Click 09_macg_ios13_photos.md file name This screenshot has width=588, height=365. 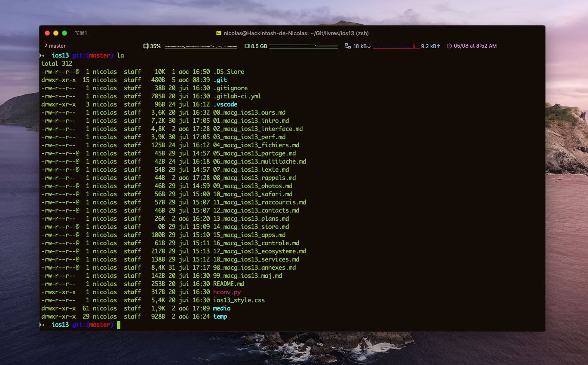click(x=253, y=186)
